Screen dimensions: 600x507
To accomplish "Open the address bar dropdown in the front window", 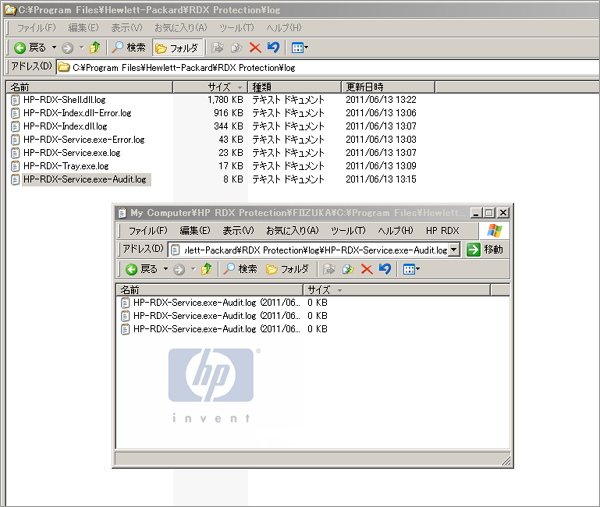I will coord(454,249).
